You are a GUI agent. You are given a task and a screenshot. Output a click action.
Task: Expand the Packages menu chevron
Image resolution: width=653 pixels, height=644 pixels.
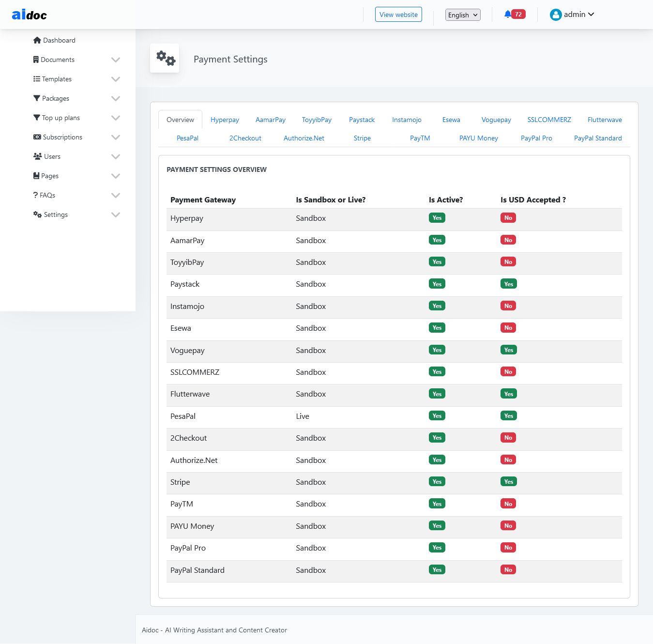tap(116, 98)
